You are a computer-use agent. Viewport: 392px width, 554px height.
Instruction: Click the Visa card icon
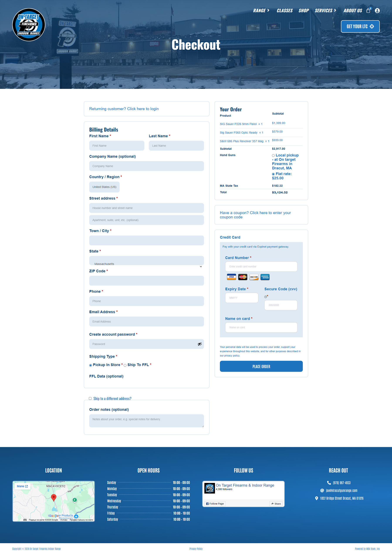[231, 277]
